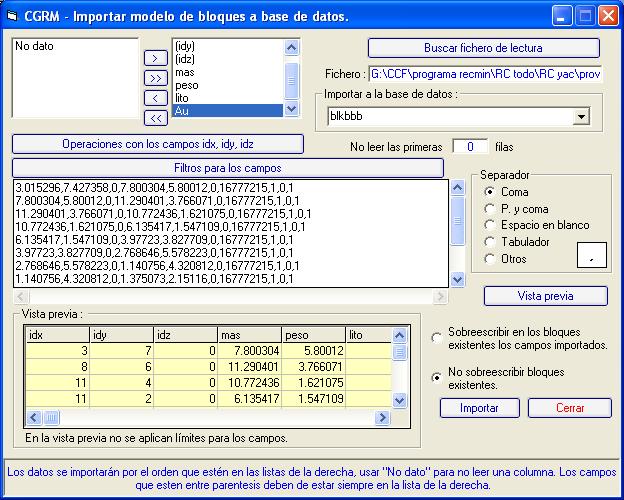Open Filtros para los campos
This screenshot has height=500, width=624.
point(228,168)
